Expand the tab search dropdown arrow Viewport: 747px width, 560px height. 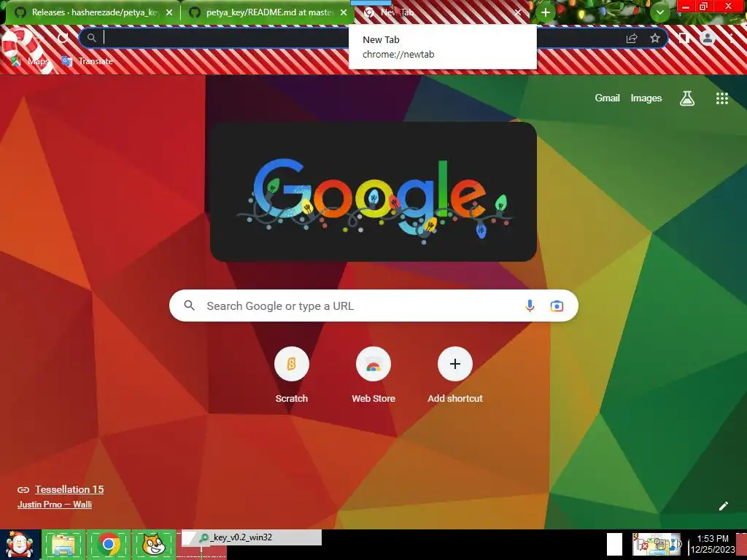click(659, 13)
